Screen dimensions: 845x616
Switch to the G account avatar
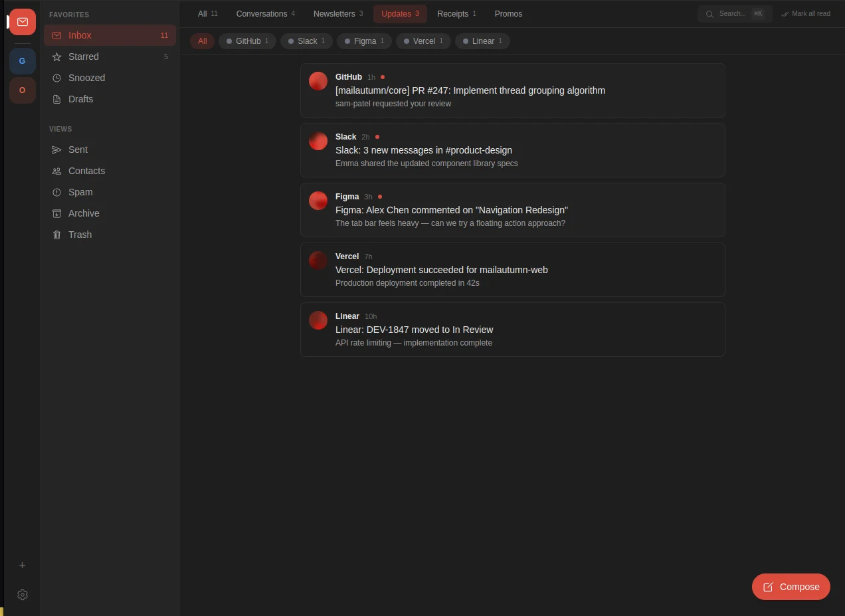coord(22,60)
